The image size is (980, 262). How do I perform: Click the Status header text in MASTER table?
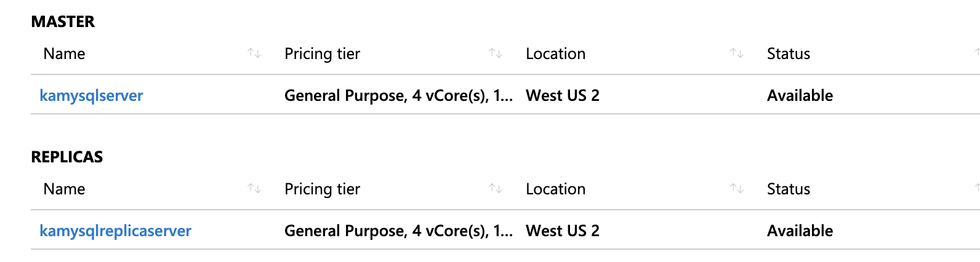pyautogui.click(x=788, y=54)
